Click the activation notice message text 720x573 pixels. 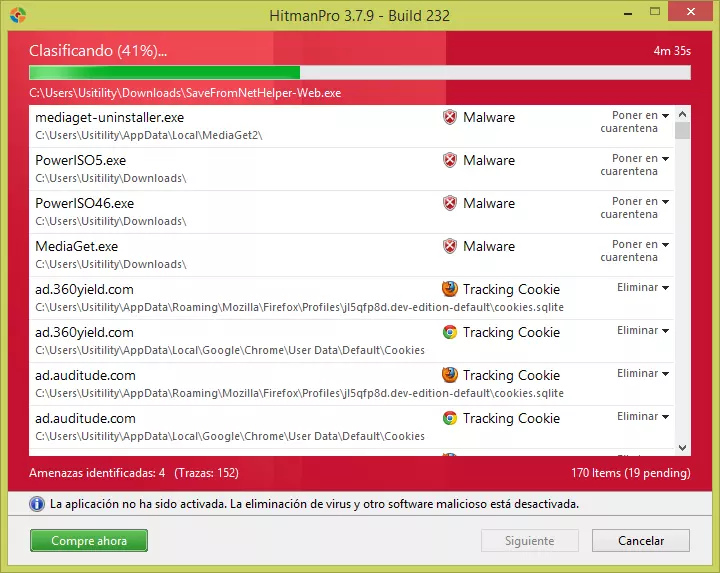(315, 504)
